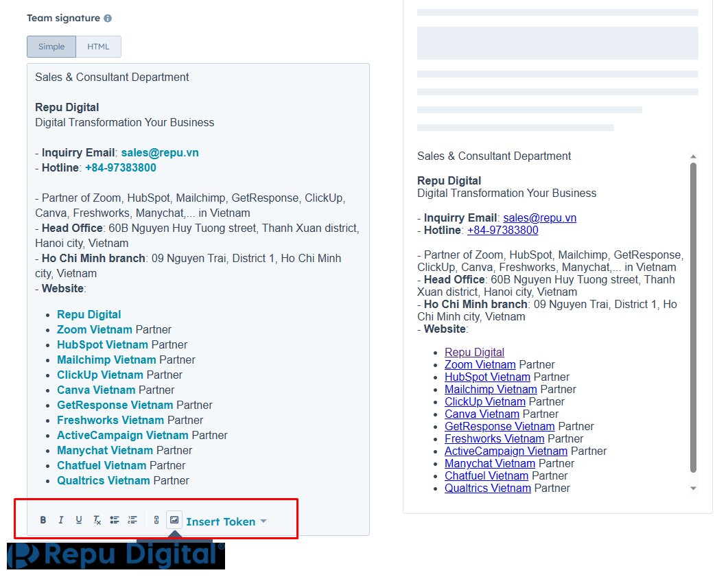
Task: Open Manychat Vietnam link in the preview
Action: click(x=490, y=463)
